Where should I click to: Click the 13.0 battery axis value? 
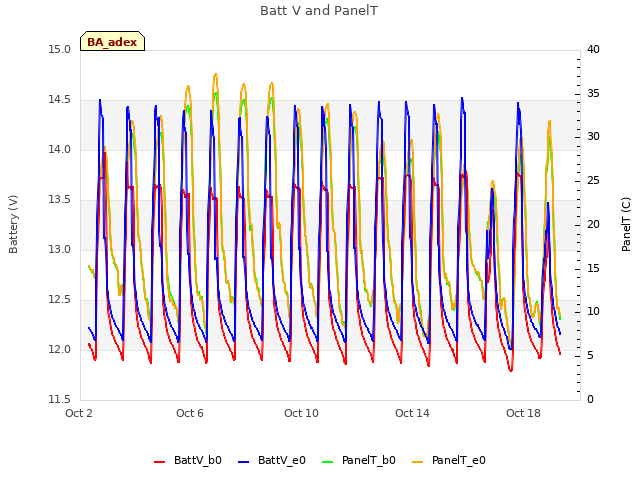tap(60, 250)
